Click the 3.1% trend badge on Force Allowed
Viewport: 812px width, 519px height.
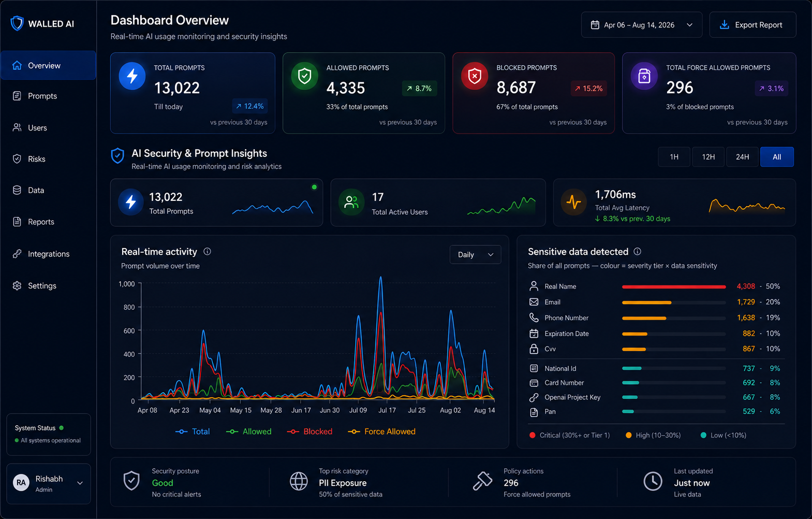pos(771,88)
